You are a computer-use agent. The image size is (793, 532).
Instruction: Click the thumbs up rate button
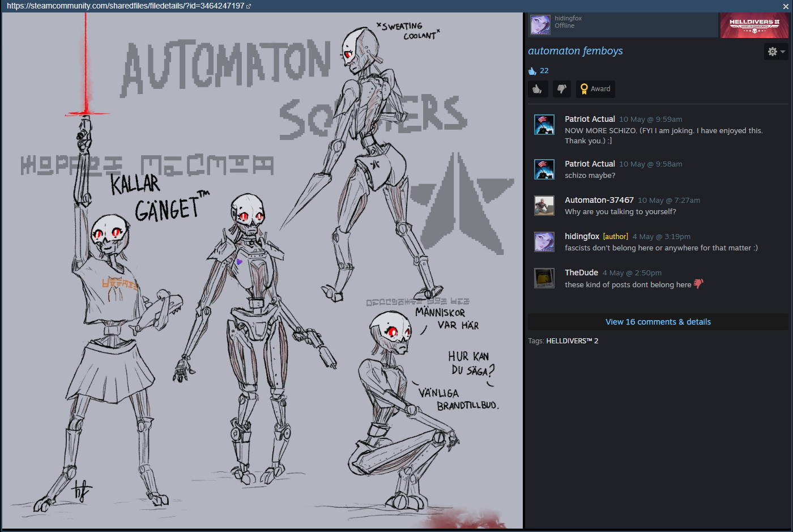tap(538, 89)
